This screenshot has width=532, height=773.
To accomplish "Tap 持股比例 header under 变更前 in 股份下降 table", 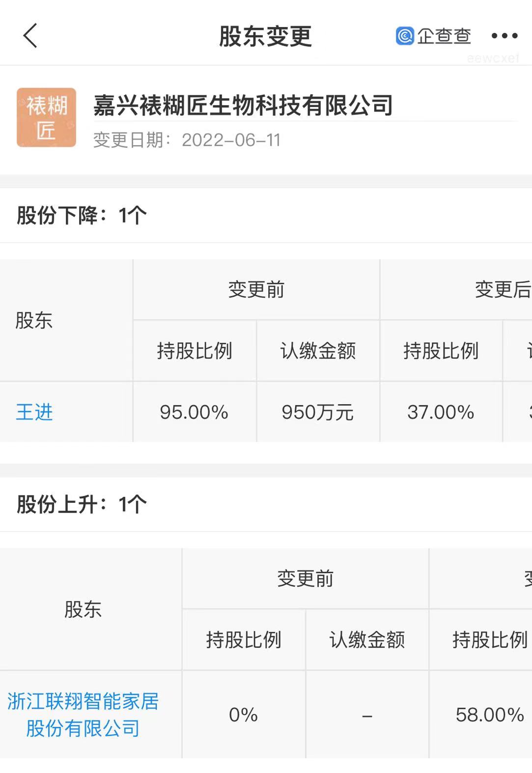I will point(195,351).
